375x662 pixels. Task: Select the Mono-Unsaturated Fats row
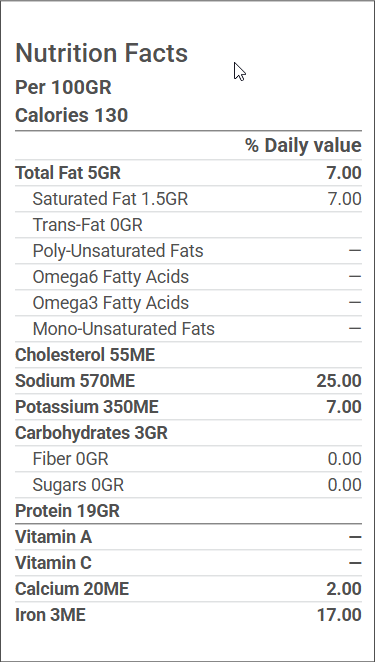point(188,329)
